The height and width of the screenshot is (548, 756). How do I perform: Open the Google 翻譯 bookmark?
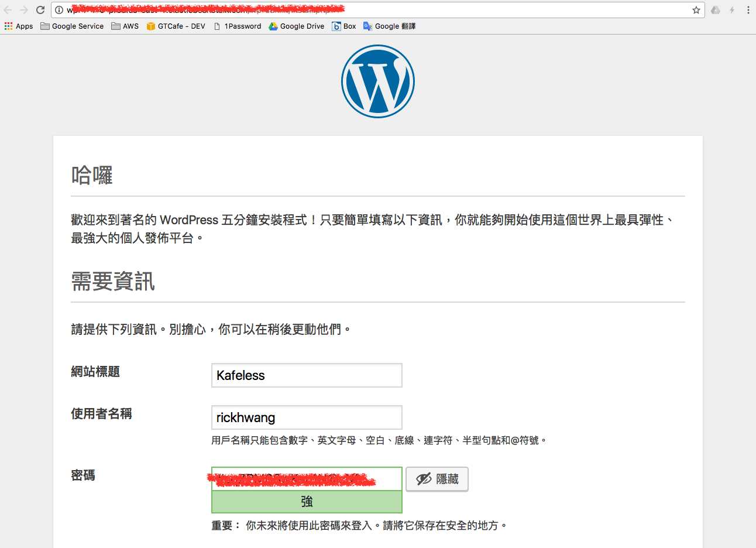(390, 26)
